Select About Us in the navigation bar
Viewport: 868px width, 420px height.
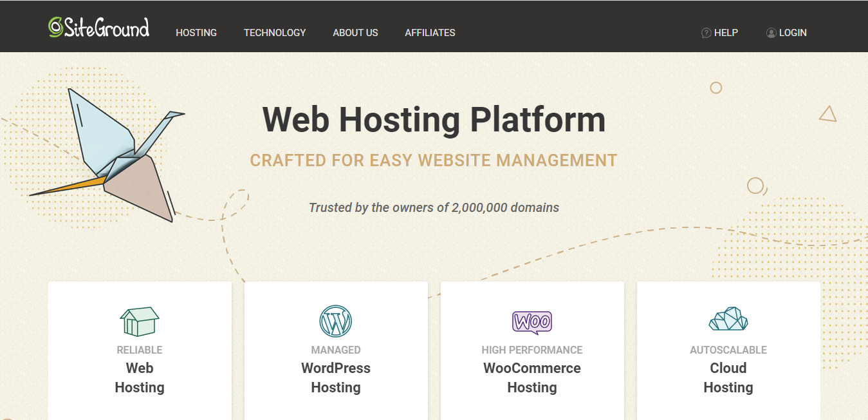355,33
